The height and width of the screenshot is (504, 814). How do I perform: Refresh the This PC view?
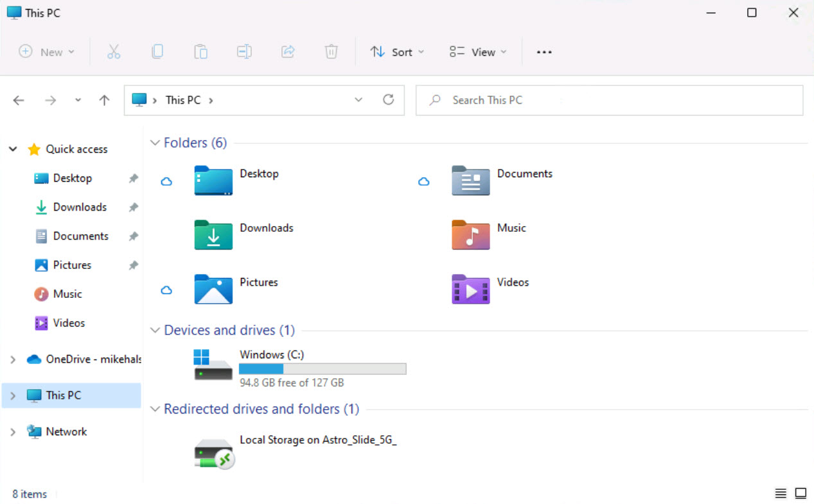pyautogui.click(x=388, y=100)
